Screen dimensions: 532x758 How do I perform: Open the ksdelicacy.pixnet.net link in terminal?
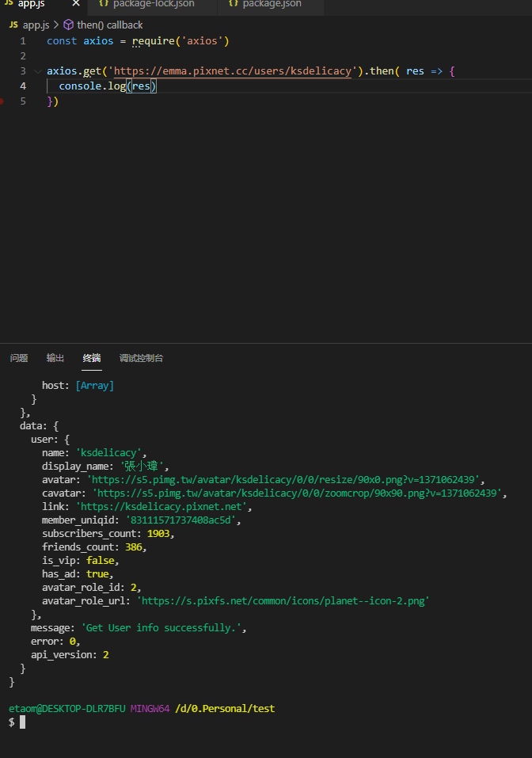tap(163, 506)
